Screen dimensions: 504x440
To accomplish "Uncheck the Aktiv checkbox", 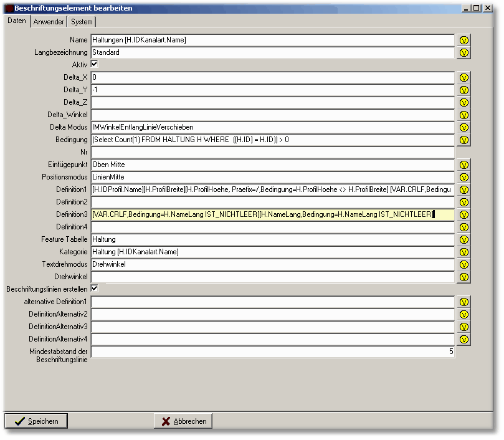I will pyautogui.click(x=95, y=64).
